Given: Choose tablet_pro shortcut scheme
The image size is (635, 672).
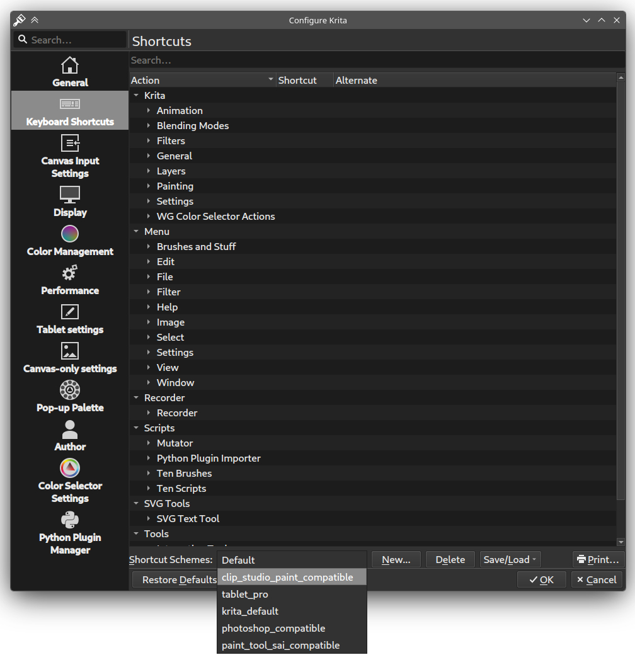Looking at the screenshot, I should point(292,595).
